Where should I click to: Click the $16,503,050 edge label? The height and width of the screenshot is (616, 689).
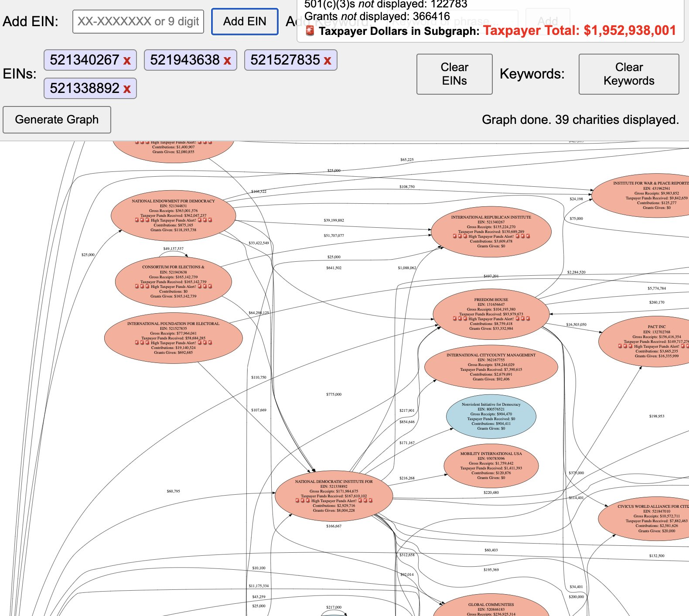click(576, 325)
